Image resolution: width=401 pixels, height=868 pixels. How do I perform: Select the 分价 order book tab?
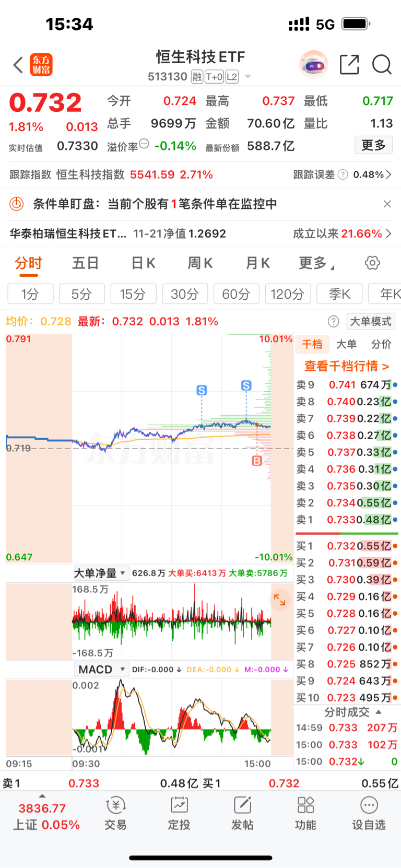point(381,344)
